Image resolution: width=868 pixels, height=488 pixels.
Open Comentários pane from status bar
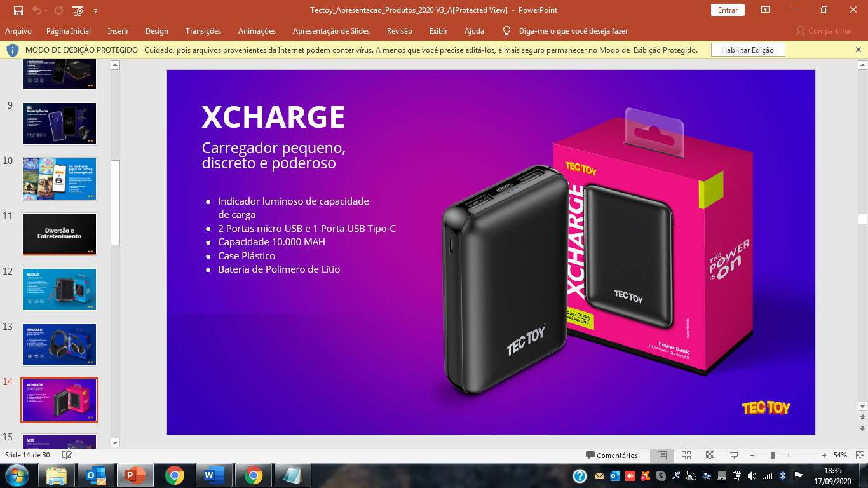tap(612, 455)
